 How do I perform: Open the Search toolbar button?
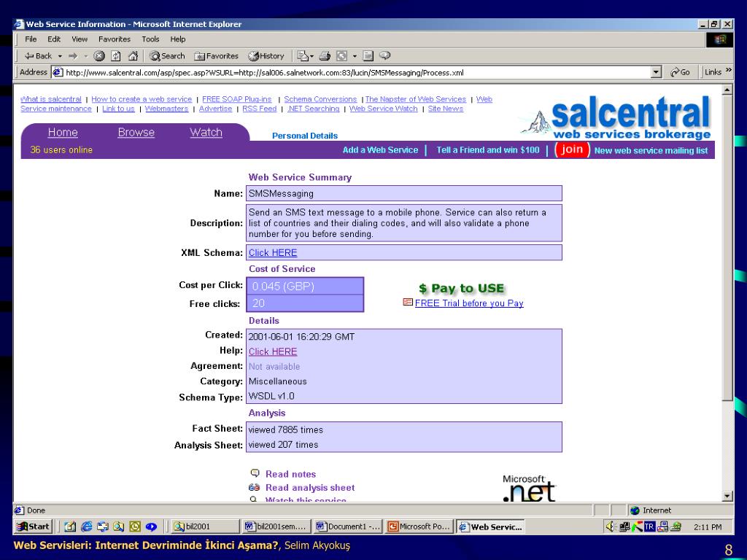coord(167,56)
